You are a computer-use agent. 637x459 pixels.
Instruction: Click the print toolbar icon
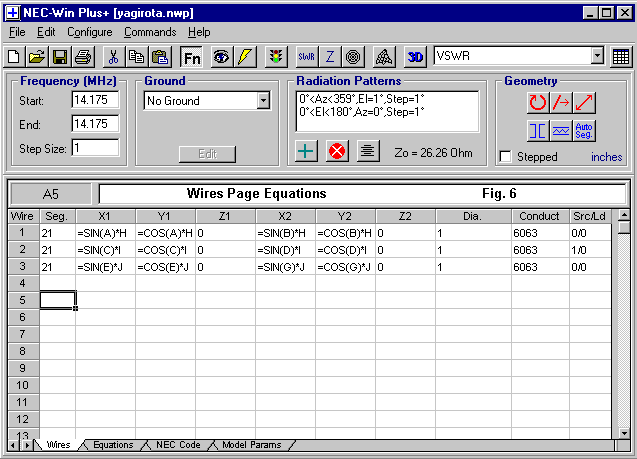coord(83,57)
